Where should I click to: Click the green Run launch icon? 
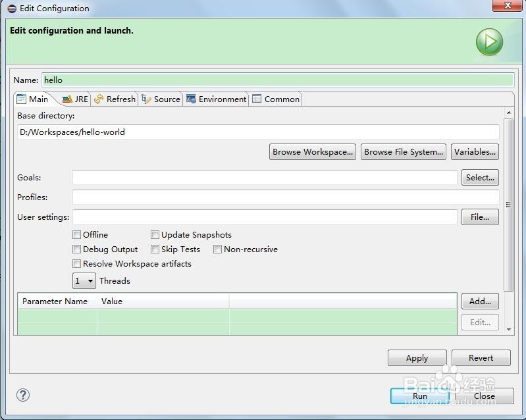[489, 42]
